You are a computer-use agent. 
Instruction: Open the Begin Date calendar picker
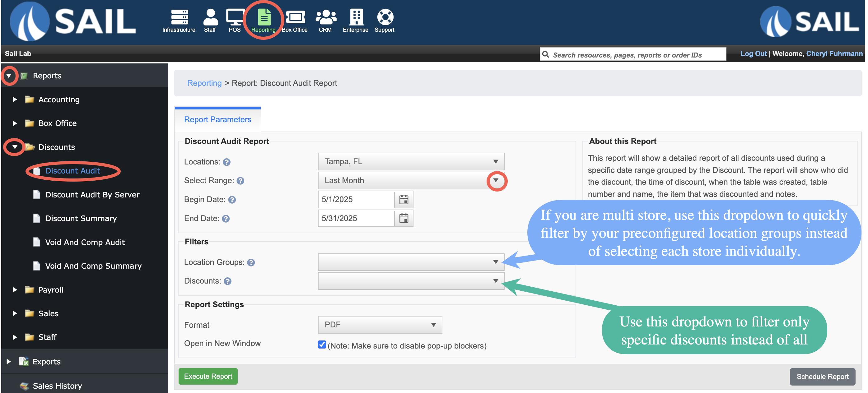404,199
